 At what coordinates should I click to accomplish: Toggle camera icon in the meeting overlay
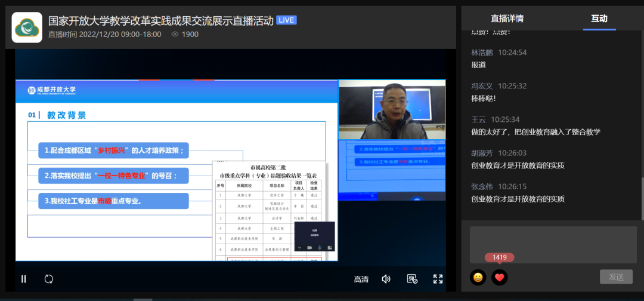coord(309,247)
